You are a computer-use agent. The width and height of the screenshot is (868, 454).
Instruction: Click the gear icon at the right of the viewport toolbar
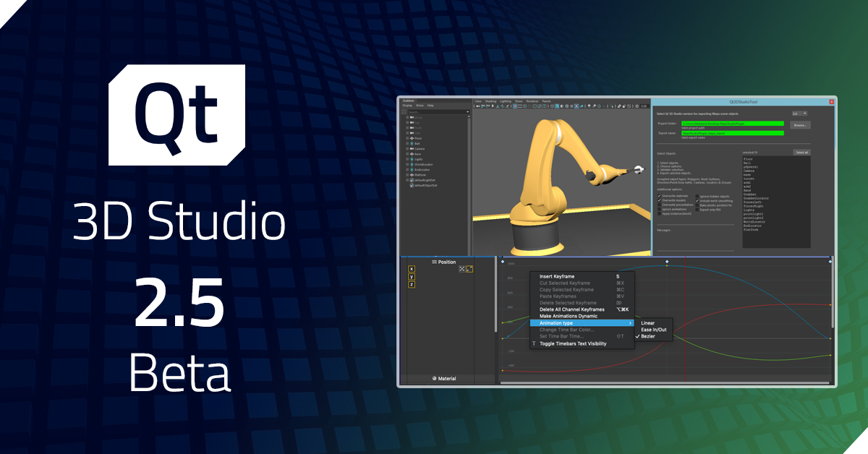[x=637, y=106]
